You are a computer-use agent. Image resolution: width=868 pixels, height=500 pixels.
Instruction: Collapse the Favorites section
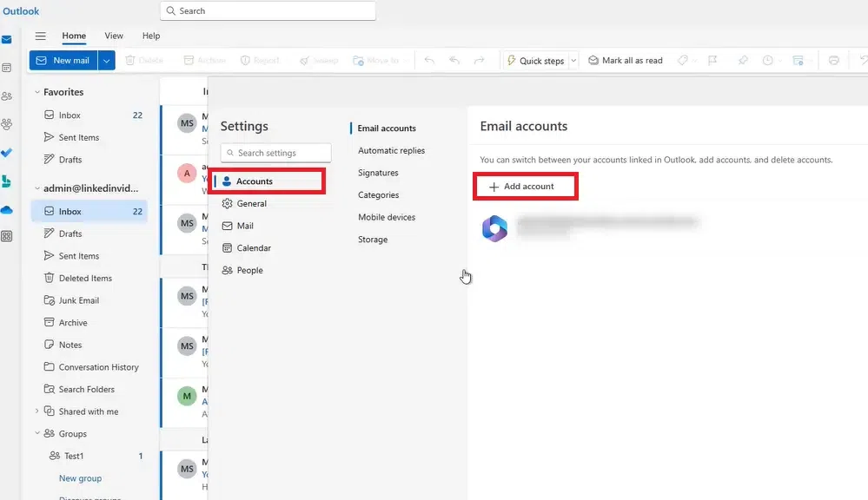click(37, 92)
